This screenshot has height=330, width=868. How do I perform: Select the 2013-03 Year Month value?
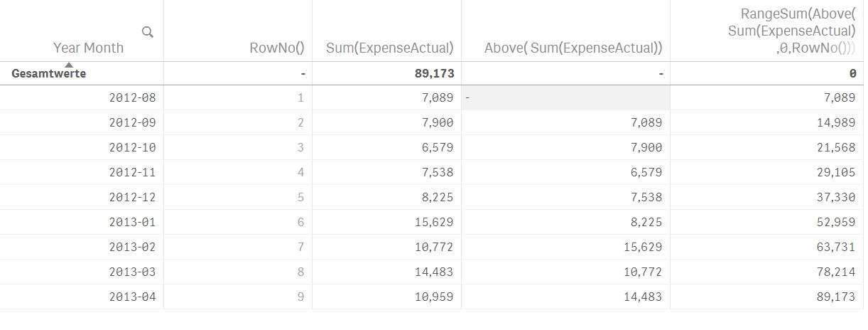pos(132,272)
